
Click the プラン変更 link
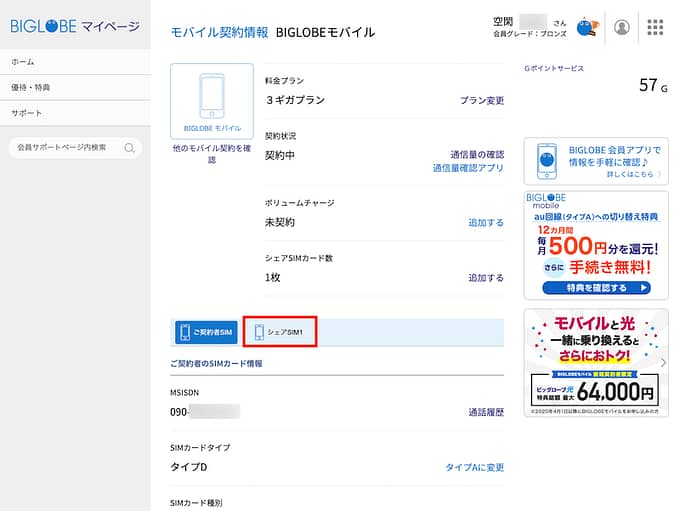[482, 100]
